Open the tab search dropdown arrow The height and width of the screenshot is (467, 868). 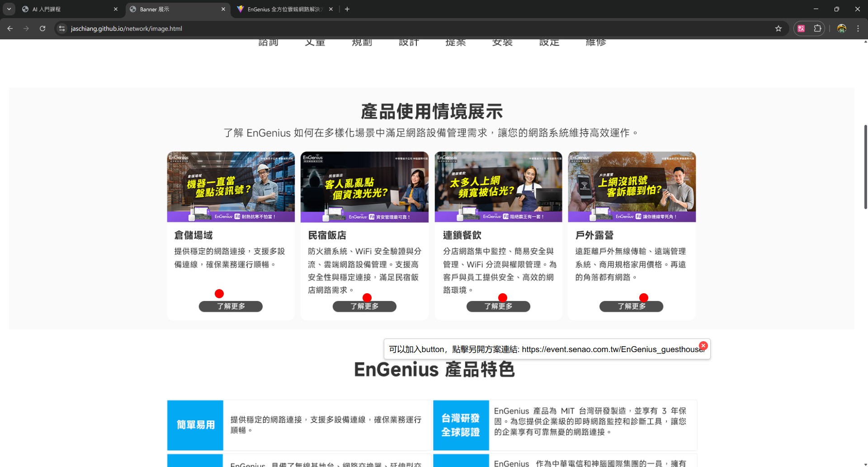pos(9,9)
